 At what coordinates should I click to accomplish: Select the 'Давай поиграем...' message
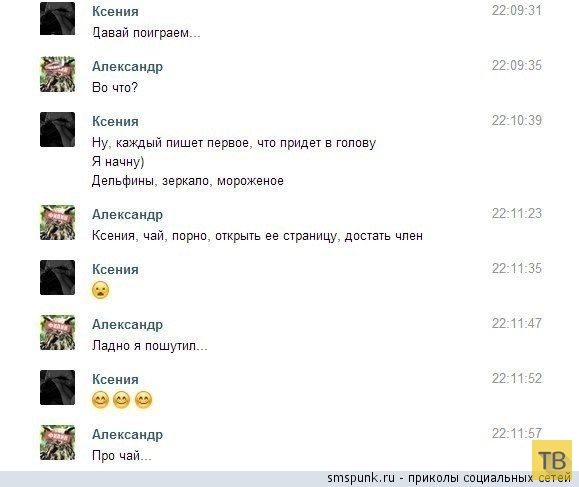(x=146, y=32)
